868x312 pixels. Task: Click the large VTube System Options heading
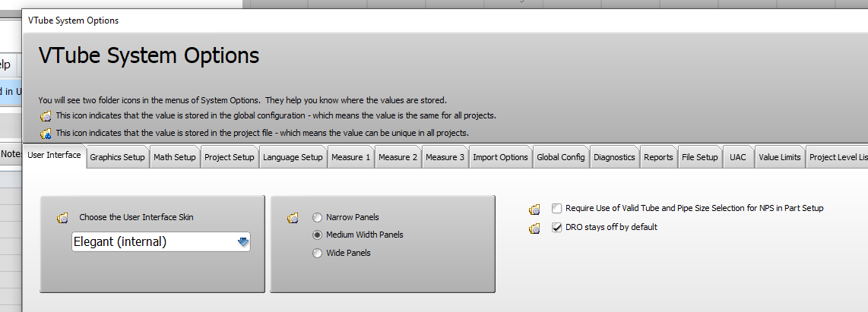pos(149,56)
